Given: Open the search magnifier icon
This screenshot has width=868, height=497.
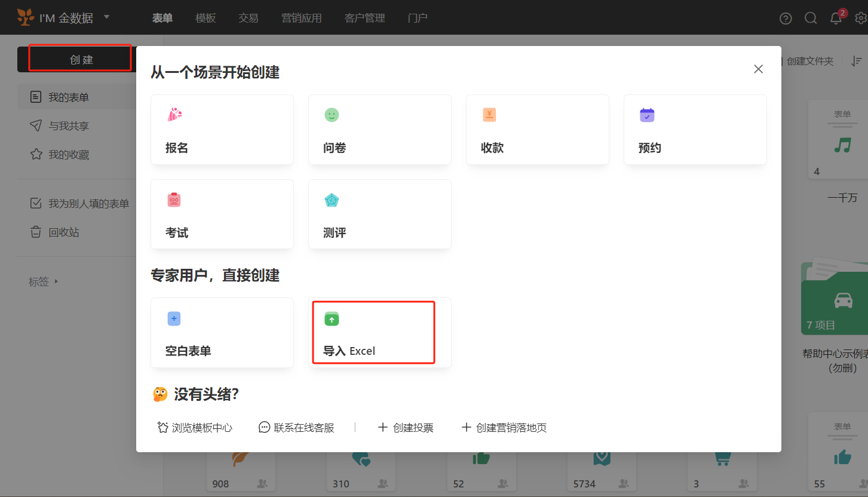Looking at the screenshot, I should pyautogui.click(x=811, y=19).
